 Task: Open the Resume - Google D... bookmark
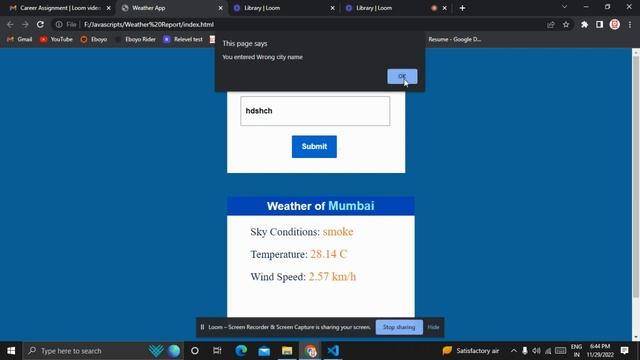(x=454, y=39)
